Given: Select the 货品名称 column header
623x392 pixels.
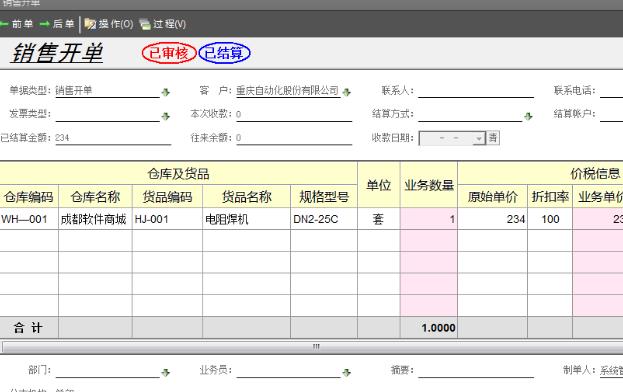Looking at the screenshot, I should coord(246,197).
